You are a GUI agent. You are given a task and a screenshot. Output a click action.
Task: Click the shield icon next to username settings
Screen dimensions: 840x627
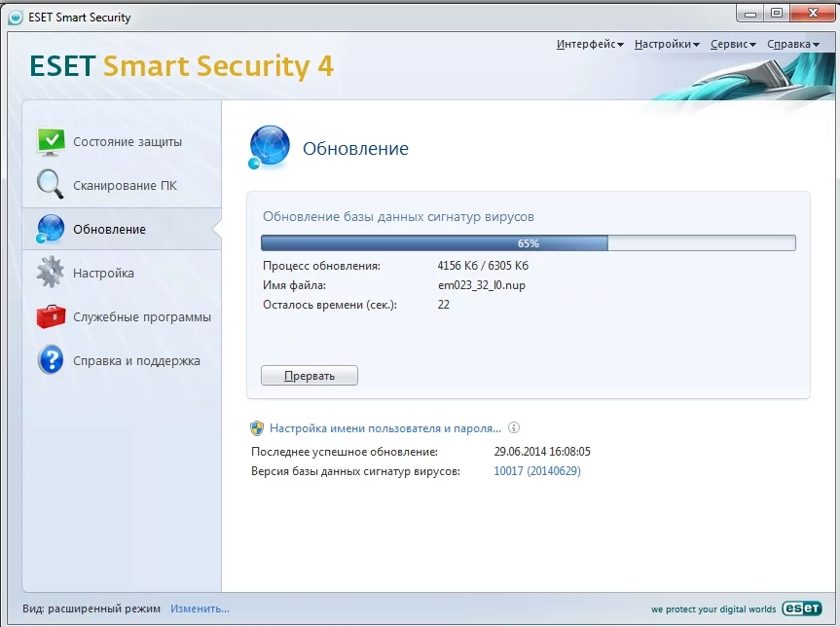[x=257, y=428]
